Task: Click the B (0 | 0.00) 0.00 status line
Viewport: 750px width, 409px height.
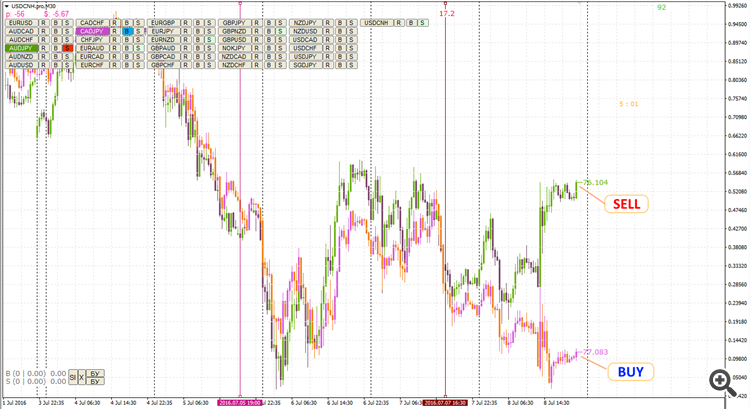Action: tap(36, 374)
